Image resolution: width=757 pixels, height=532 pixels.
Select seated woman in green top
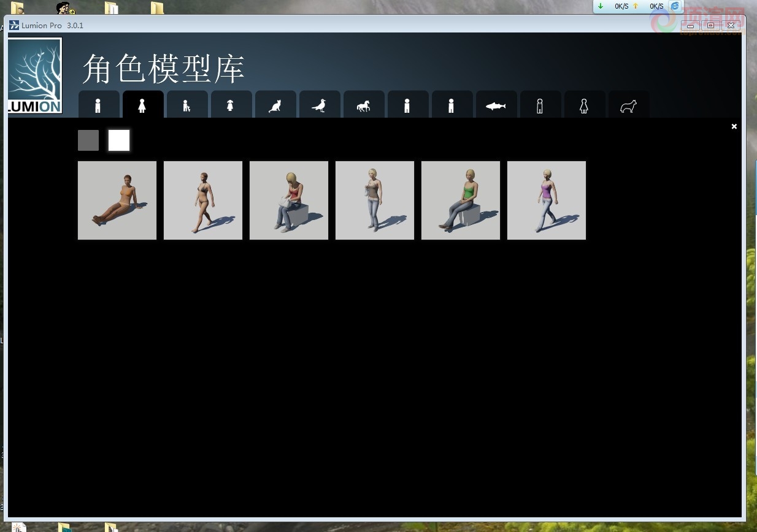(461, 200)
